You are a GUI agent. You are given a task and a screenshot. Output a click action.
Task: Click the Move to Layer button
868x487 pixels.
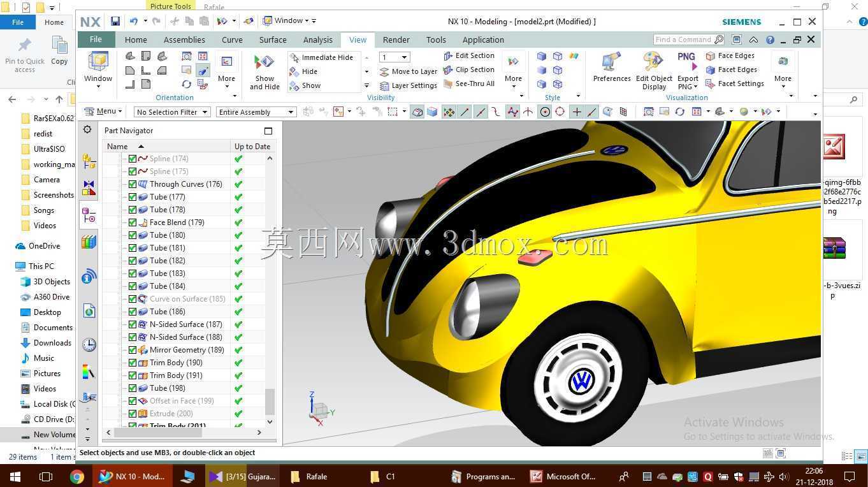(x=409, y=71)
